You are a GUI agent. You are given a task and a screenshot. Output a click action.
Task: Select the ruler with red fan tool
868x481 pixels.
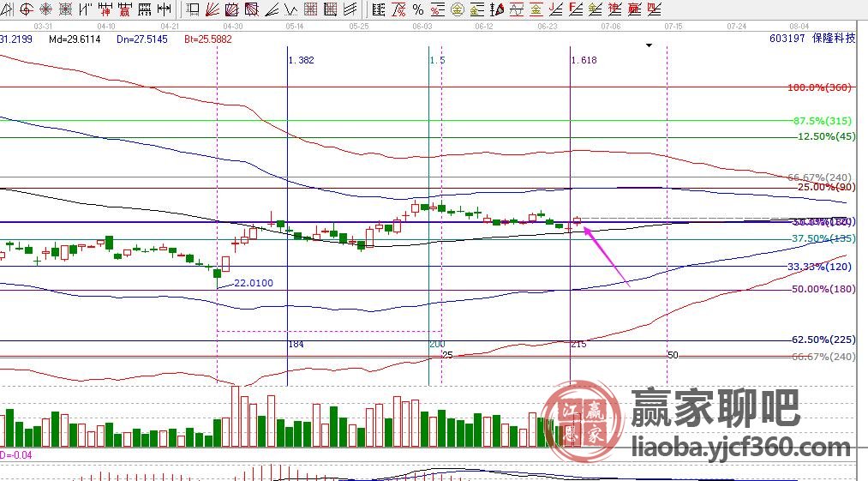coord(497,9)
